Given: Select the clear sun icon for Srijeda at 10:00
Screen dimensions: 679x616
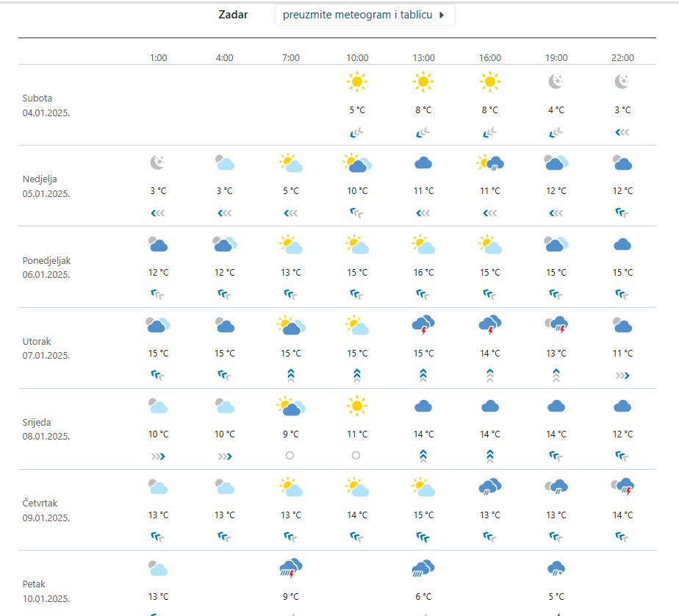Looking at the screenshot, I should pos(357,405).
